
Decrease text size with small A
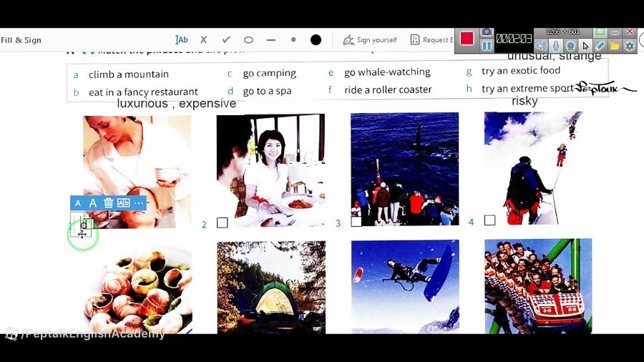pos(78,203)
